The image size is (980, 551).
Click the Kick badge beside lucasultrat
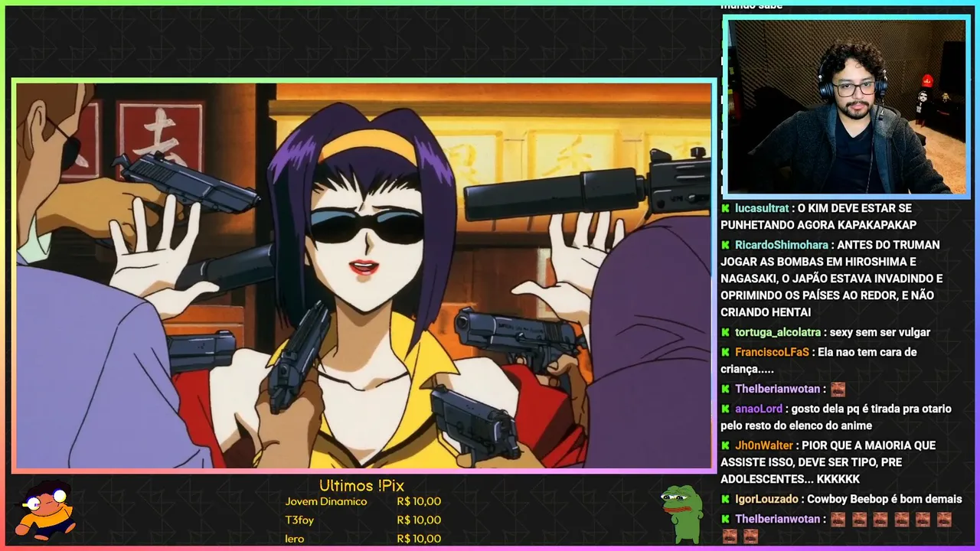point(726,208)
